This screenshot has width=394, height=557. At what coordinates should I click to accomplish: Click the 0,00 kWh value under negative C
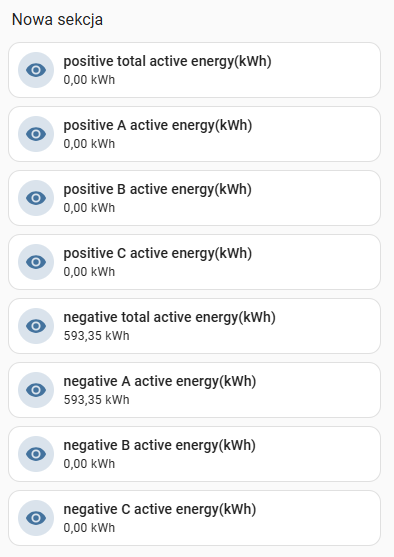89,528
